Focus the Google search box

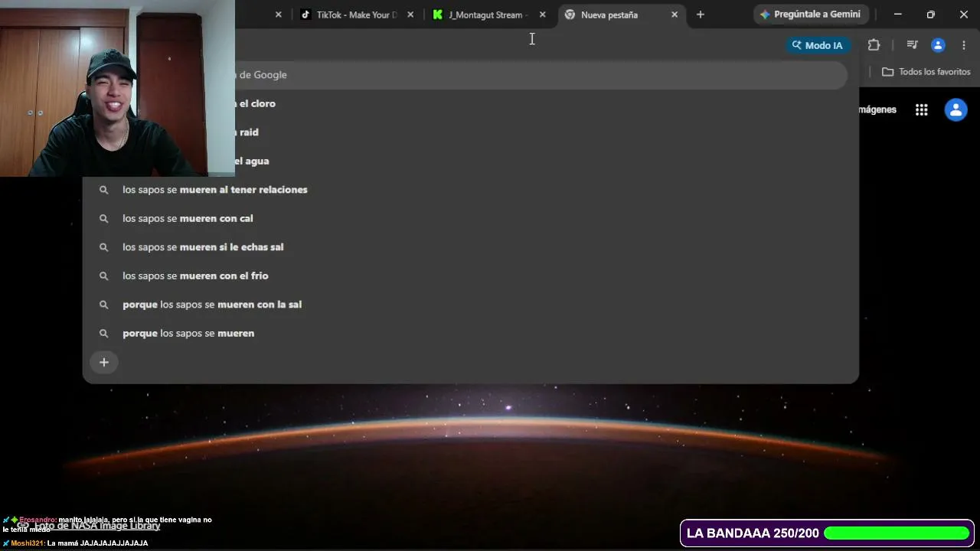(x=541, y=75)
